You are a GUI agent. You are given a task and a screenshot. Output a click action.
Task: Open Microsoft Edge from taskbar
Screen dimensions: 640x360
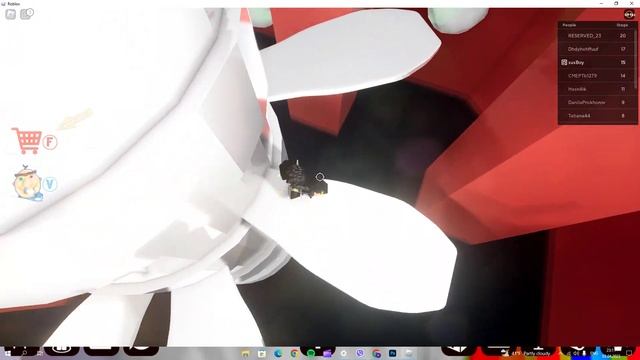[x=278, y=353]
